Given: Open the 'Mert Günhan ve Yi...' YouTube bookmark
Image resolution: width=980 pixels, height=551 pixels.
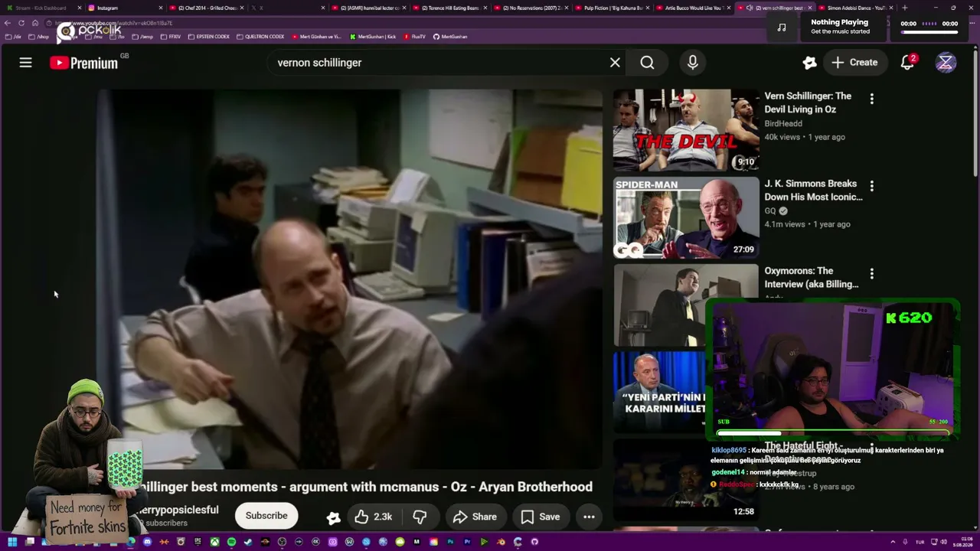Looking at the screenshot, I should (316, 37).
